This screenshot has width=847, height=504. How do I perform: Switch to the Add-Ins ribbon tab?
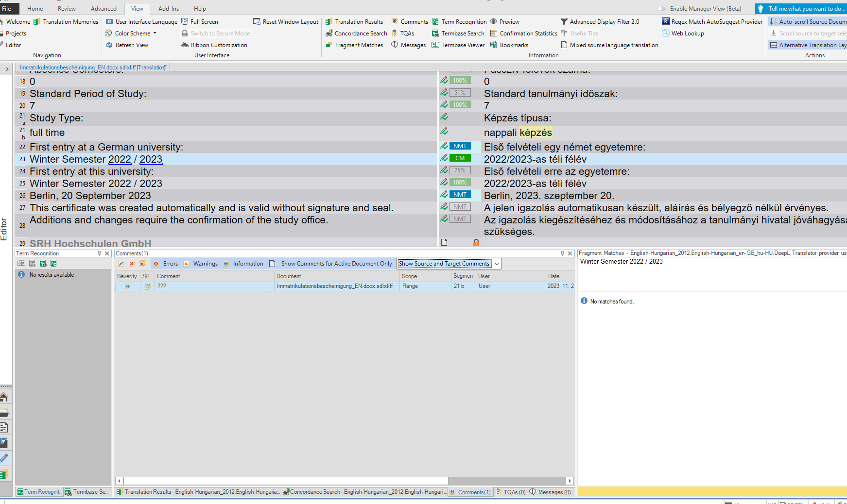click(169, 9)
